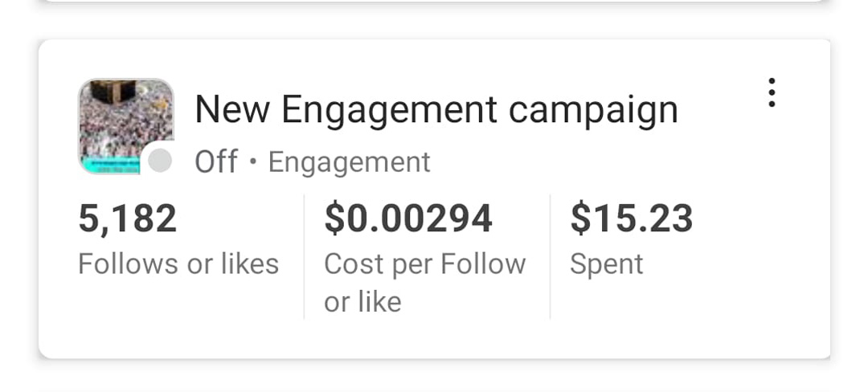The width and height of the screenshot is (868, 392).
Task: Open the three-dot more options menu
Action: tap(772, 93)
